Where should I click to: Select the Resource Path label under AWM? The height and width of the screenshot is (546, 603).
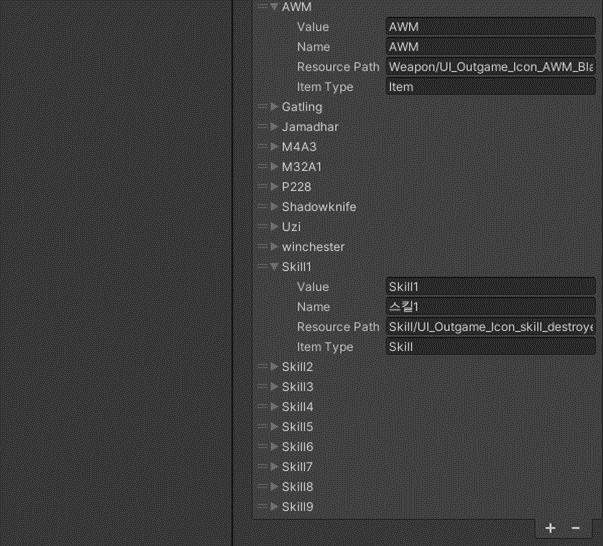click(338, 67)
